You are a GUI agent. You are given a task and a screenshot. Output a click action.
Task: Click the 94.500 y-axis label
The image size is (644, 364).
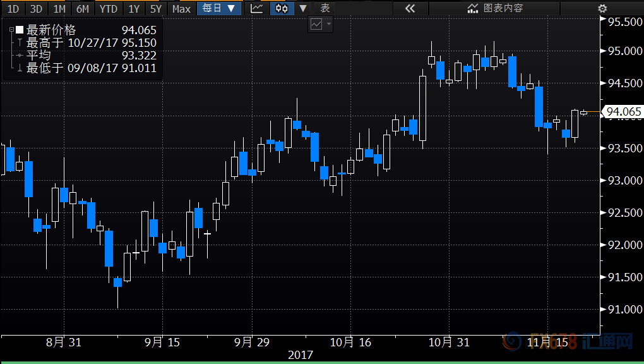click(624, 83)
